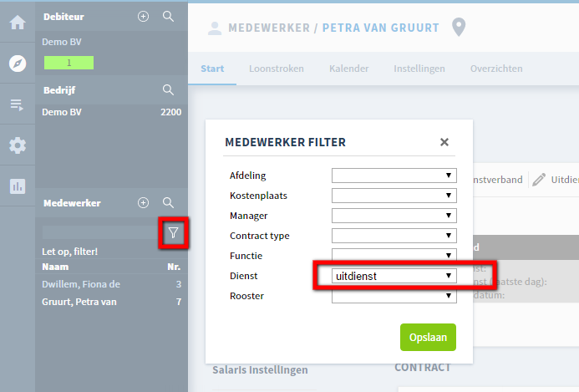Open the playlist-style task list icon

tap(17, 105)
